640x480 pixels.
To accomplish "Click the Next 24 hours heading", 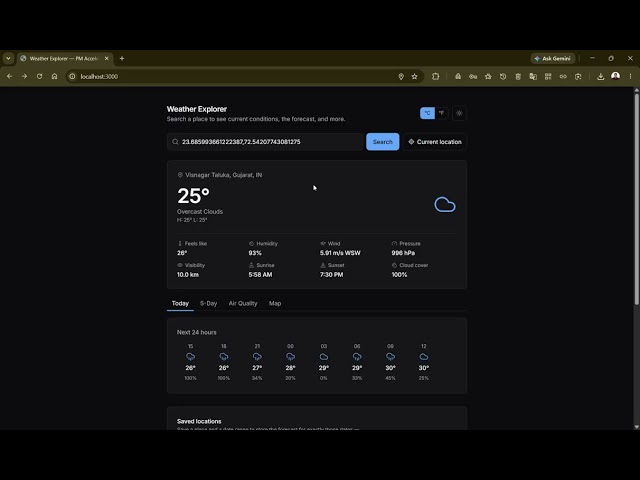I will pos(197,332).
